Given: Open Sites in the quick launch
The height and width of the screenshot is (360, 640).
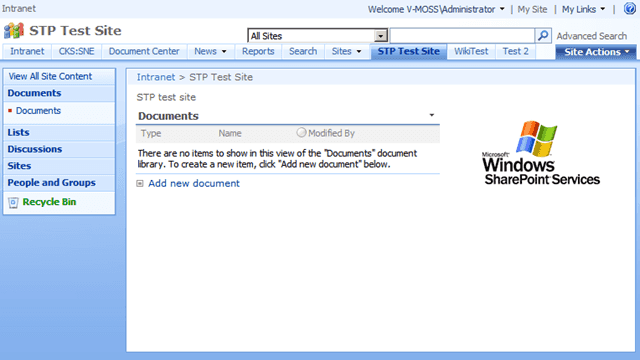Looking at the screenshot, I should [19, 166].
